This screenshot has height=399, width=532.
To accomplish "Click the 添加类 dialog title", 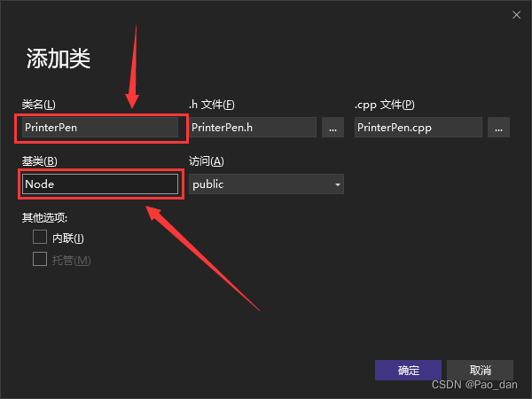I will pos(59,59).
